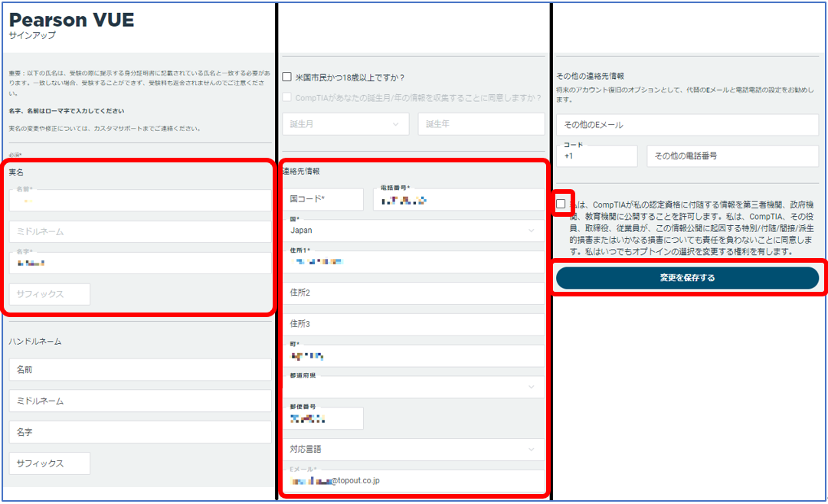Open the 都道府県 dropdown
This screenshot has height=504, width=828.
pyautogui.click(x=414, y=387)
